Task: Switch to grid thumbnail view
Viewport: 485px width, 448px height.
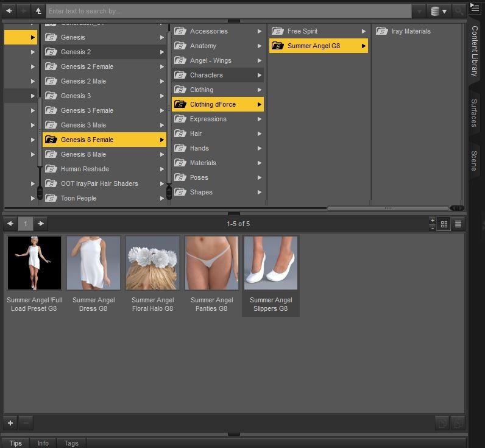Action: coord(444,224)
